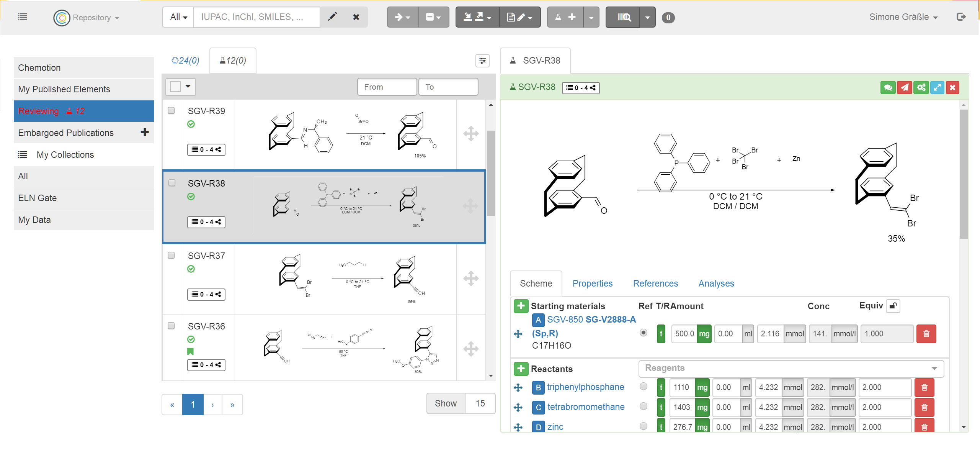The image size is (980, 449).
Task: Open the Analyses tab
Action: tap(716, 283)
